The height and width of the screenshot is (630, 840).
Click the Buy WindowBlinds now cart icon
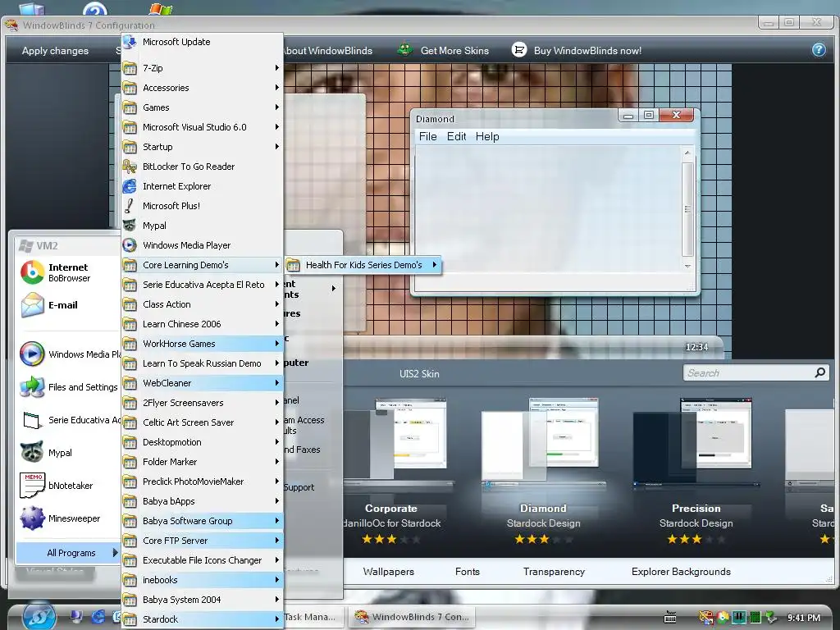518,50
